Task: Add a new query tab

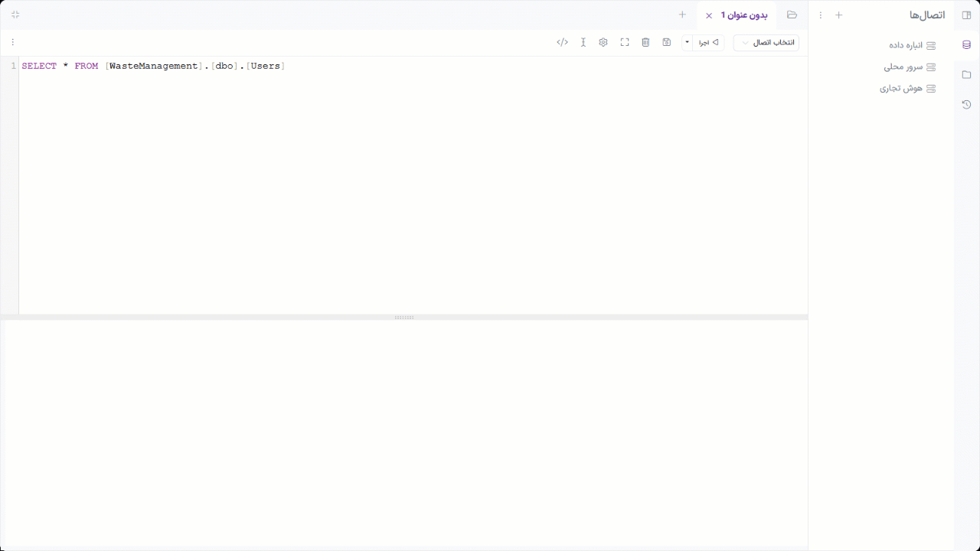Action: (682, 15)
